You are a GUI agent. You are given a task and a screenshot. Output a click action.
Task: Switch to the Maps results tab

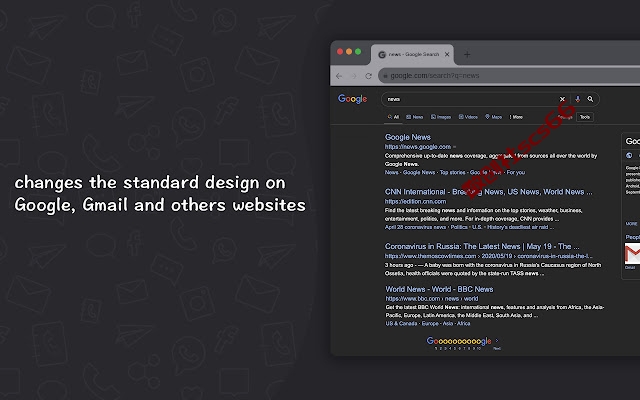point(493,117)
